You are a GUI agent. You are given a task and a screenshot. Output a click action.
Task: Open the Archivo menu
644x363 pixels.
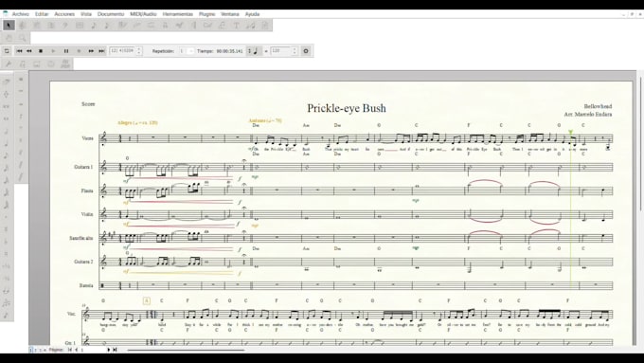coord(21,14)
